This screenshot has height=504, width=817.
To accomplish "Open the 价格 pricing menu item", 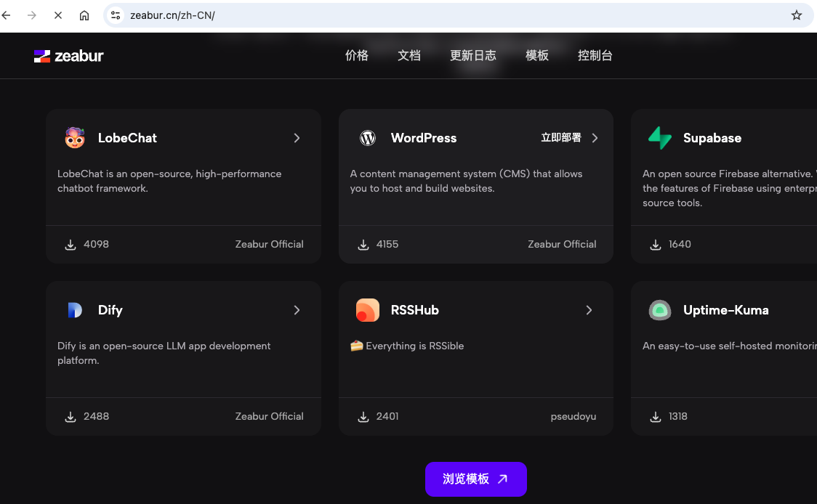I will coord(357,56).
